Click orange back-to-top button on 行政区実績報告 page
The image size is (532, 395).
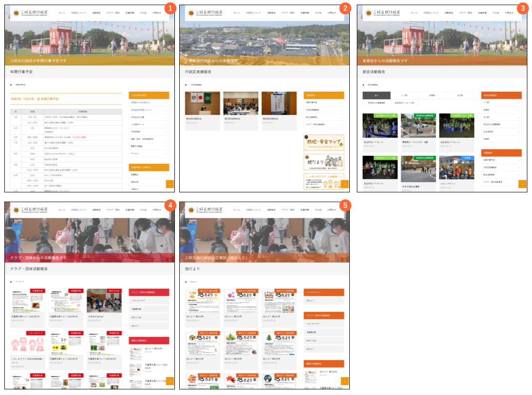345,184
